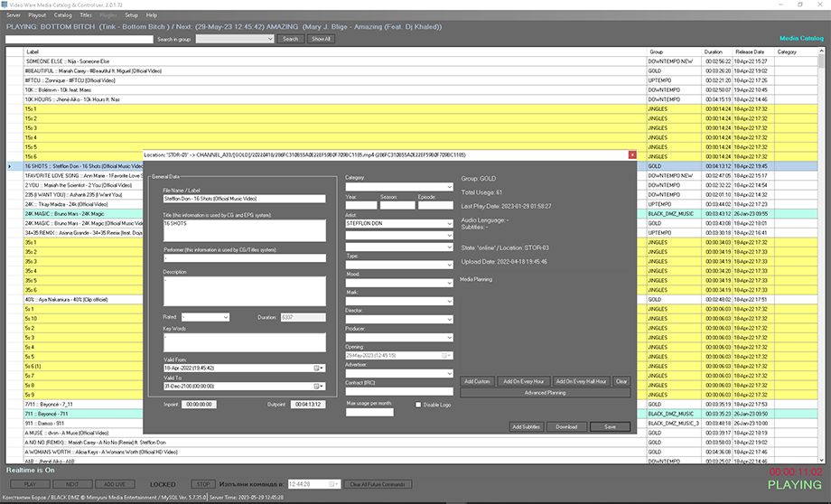Open the Category dropdown in the dialog

(x=450, y=187)
